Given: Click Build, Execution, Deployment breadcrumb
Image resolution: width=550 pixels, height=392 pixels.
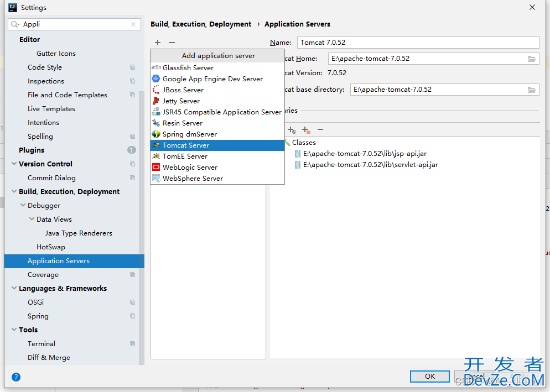Looking at the screenshot, I should [x=201, y=24].
